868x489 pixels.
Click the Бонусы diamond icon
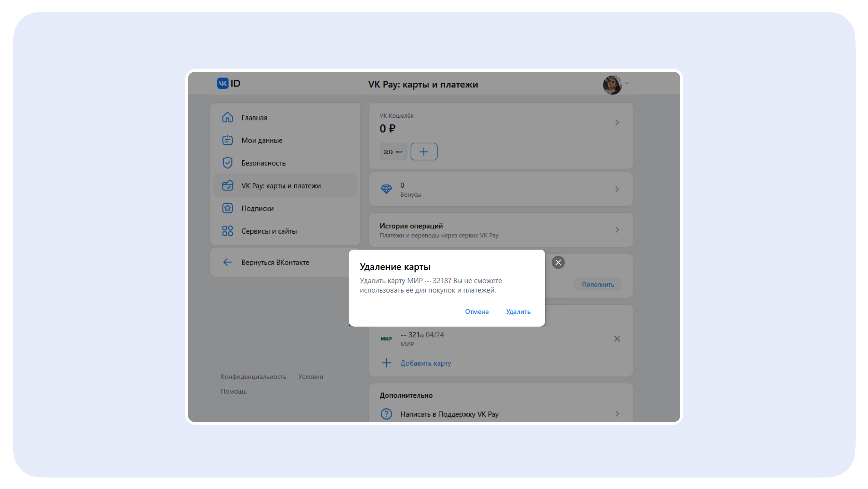click(x=386, y=189)
